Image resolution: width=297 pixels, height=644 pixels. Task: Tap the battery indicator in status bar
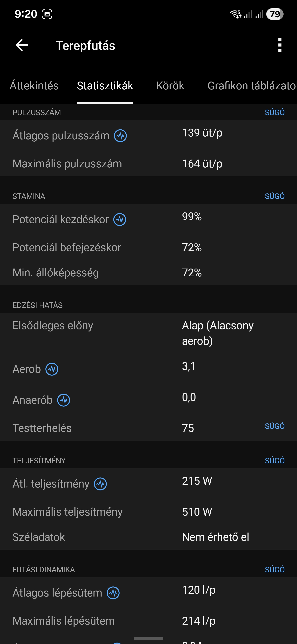pyautogui.click(x=275, y=14)
